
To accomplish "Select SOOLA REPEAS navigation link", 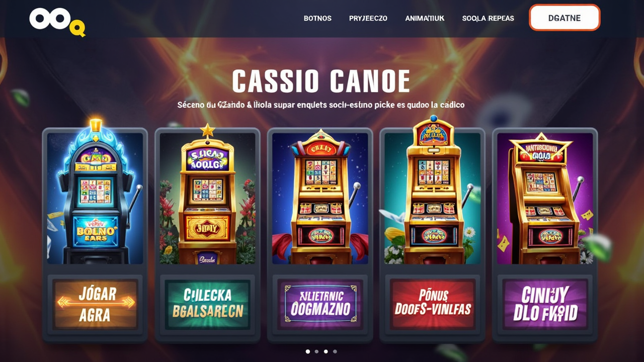I will click(488, 18).
